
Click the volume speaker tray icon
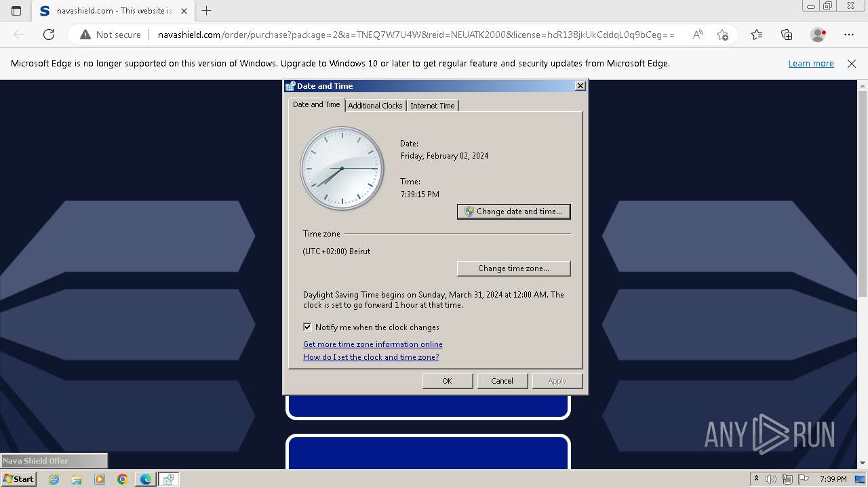770,479
